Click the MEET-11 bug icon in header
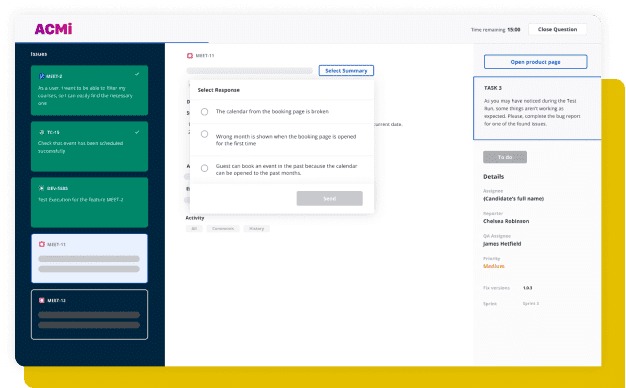The height and width of the screenshot is (388, 626). (190, 55)
